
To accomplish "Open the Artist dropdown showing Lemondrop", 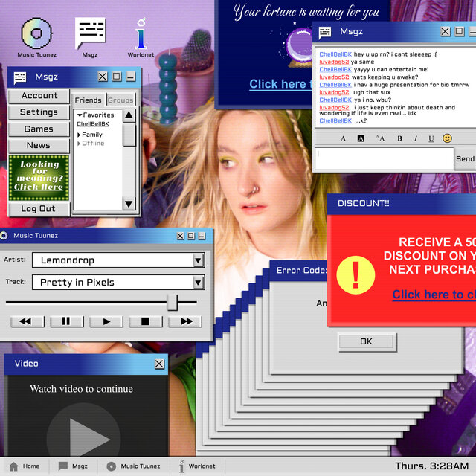I will (198, 260).
